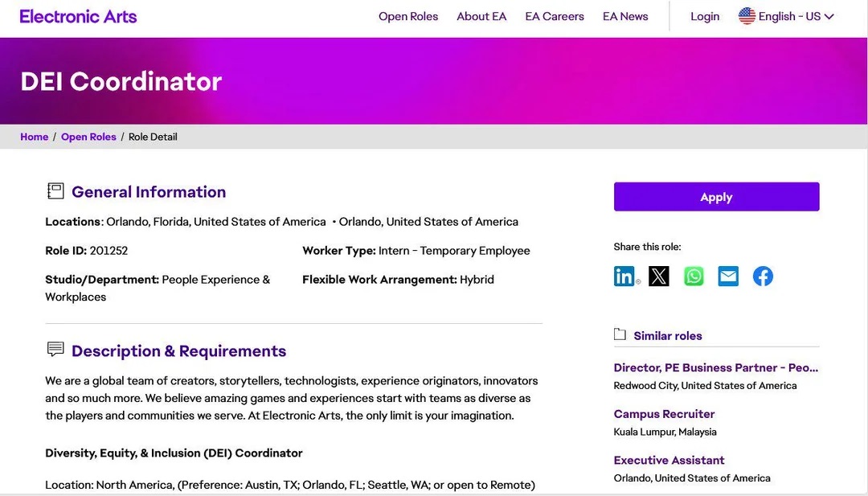Click the US flag language icon

point(747,16)
